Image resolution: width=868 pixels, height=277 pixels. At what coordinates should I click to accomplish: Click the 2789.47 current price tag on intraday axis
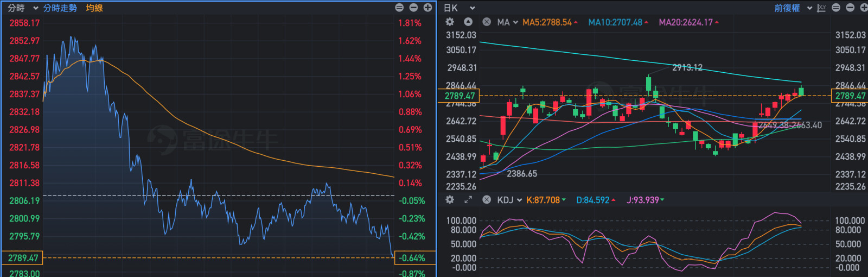(22, 258)
